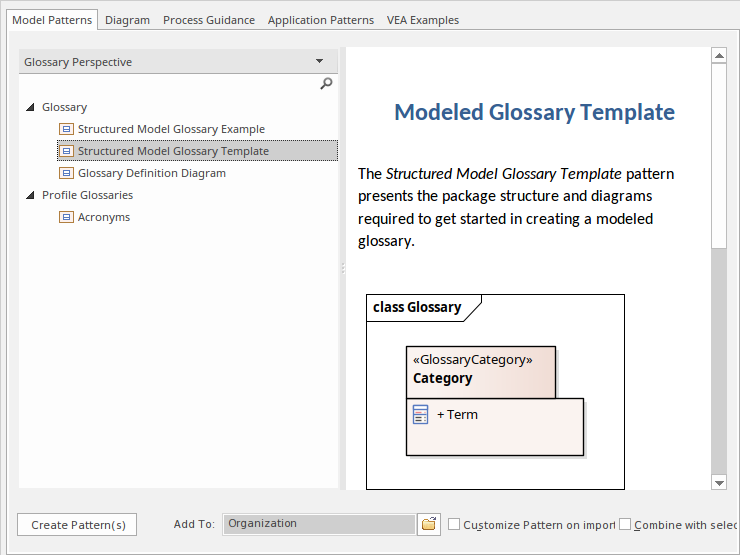Screen dimensions: 740x555
Task: Select the Acronyms tree item label
Action: (x=104, y=217)
